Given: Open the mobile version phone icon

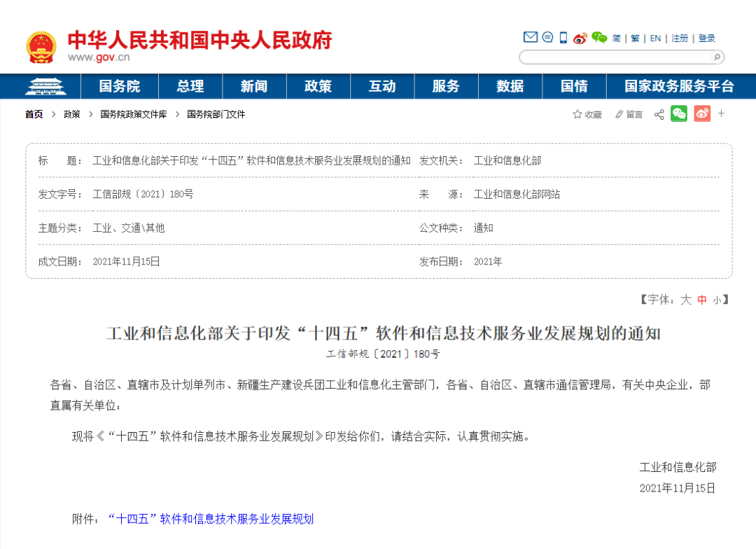Looking at the screenshot, I should point(563,38).
